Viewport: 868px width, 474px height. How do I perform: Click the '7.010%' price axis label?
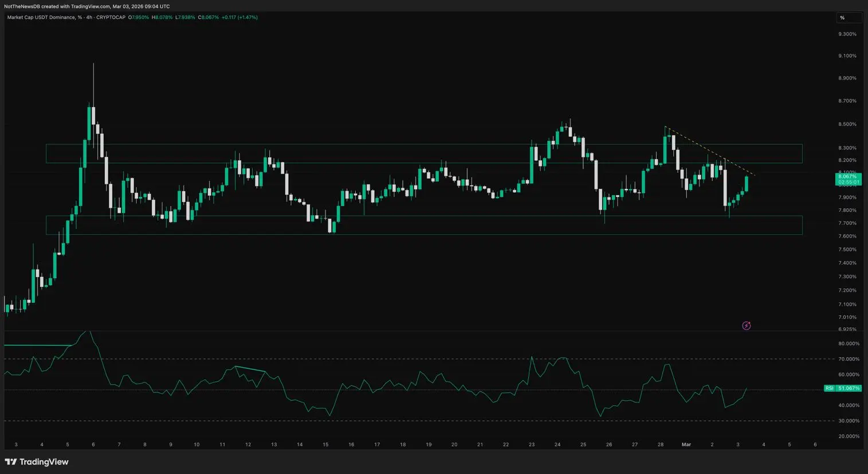pyautogui.click(x=847, y=318)
